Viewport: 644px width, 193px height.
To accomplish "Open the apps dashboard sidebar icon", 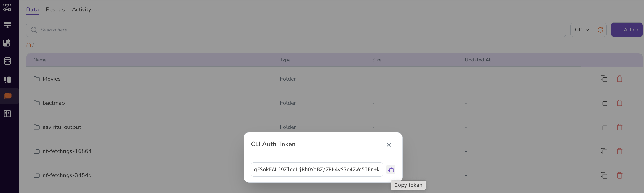I will pos(7,43).
